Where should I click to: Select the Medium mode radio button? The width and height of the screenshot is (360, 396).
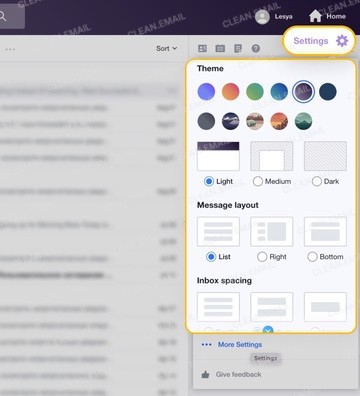258,181
